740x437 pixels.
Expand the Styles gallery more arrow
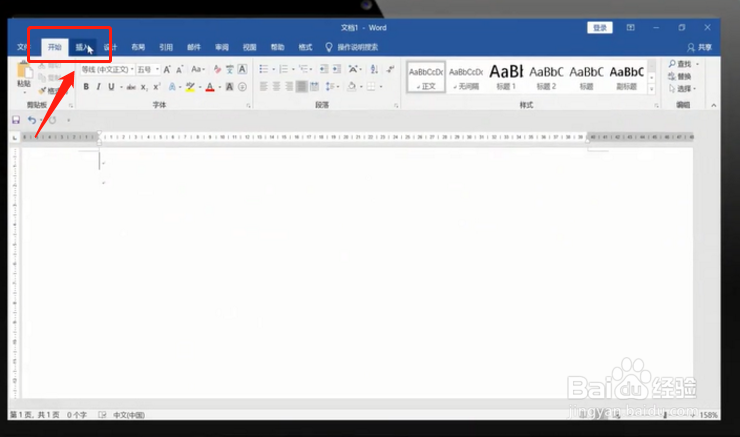point(652,89)
